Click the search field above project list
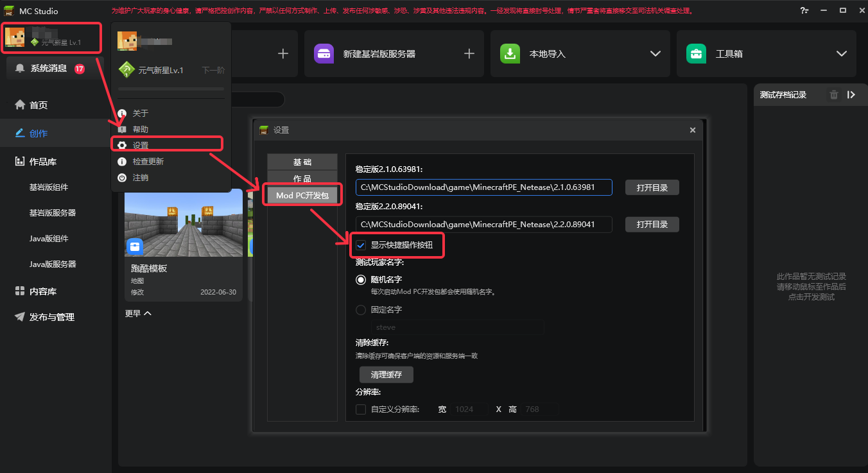The height and width of the screenshot is (473, 868). (x=257, y=99)
